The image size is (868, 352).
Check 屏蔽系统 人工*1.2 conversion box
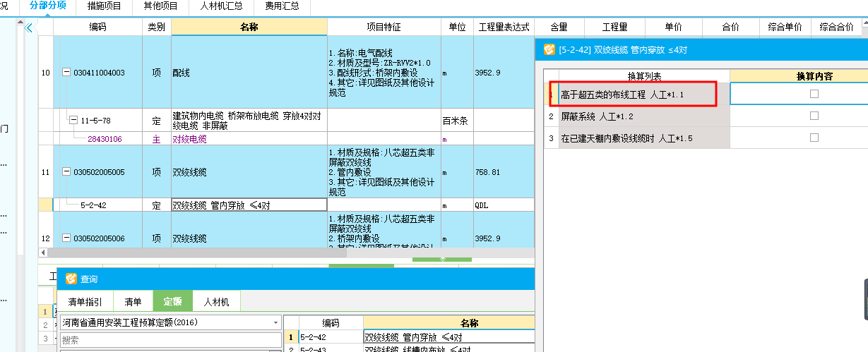tap(814, 116)
